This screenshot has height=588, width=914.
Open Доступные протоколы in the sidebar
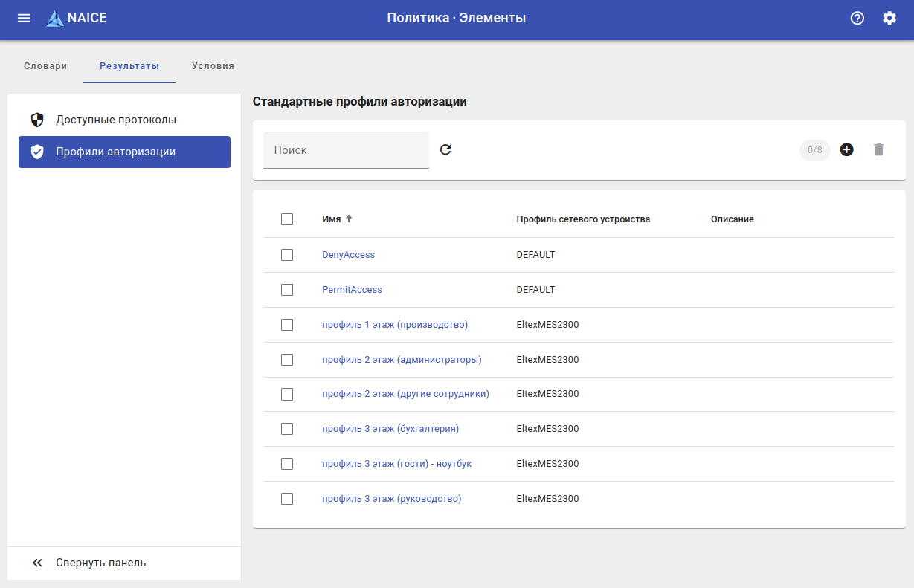coord(115,120)
